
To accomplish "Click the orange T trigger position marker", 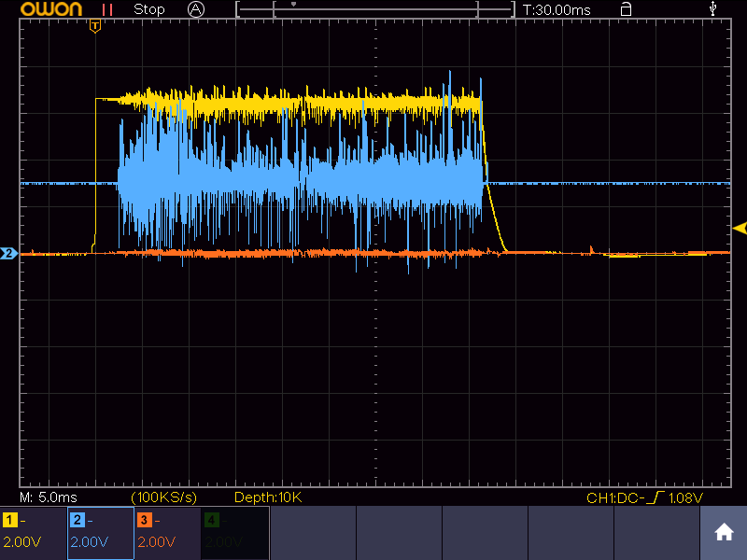I will pos(95,26).
